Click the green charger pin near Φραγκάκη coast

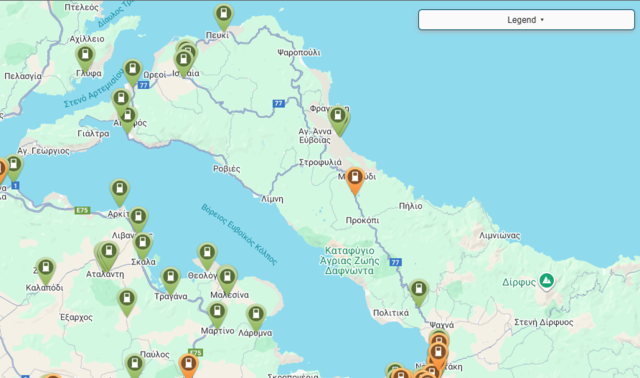[x=338, y=120]
